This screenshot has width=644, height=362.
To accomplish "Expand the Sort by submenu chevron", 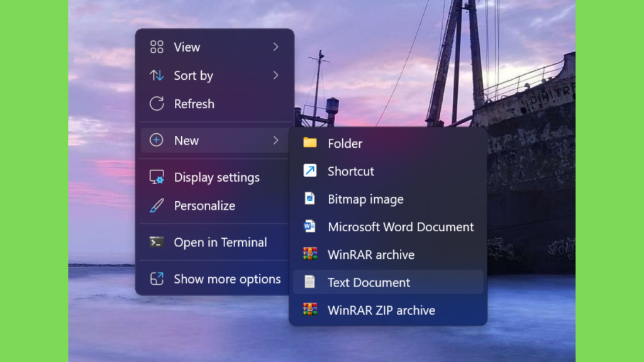I will click(275, 75).
